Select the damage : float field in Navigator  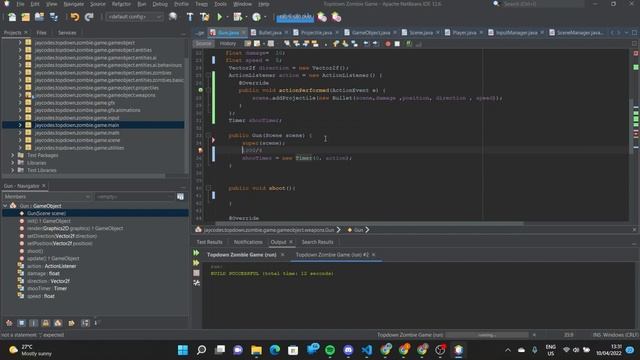43,273
